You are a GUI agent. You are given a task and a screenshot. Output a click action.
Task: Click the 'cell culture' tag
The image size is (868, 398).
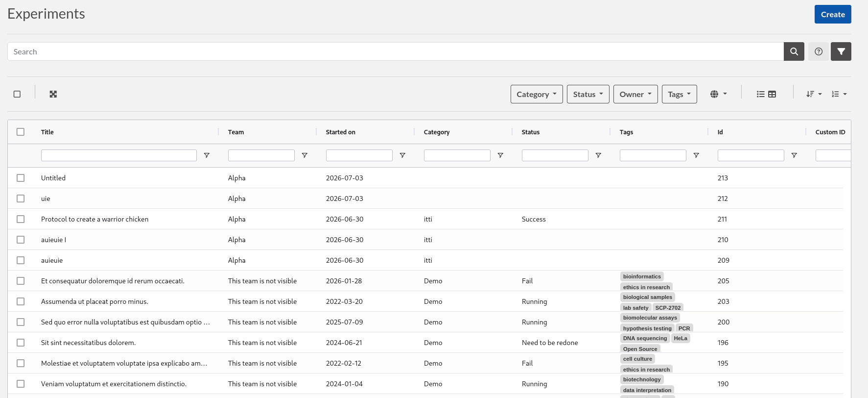pos(637,359)
